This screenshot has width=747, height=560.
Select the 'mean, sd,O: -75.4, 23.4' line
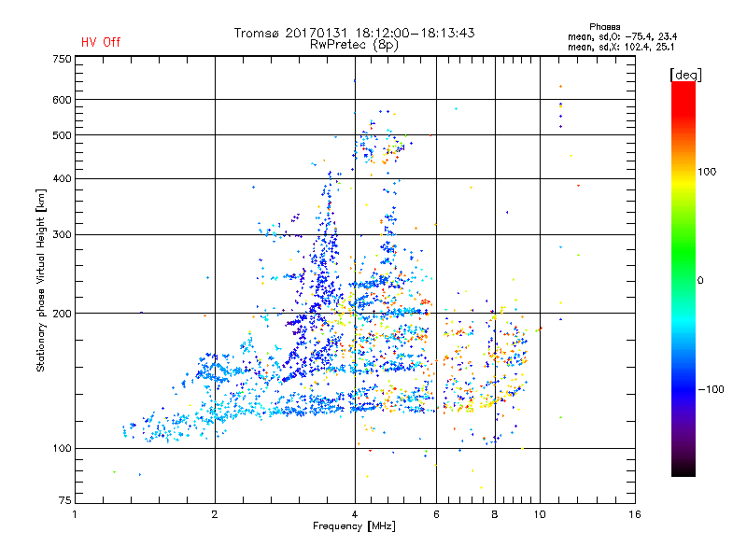[x=622, y=36]
